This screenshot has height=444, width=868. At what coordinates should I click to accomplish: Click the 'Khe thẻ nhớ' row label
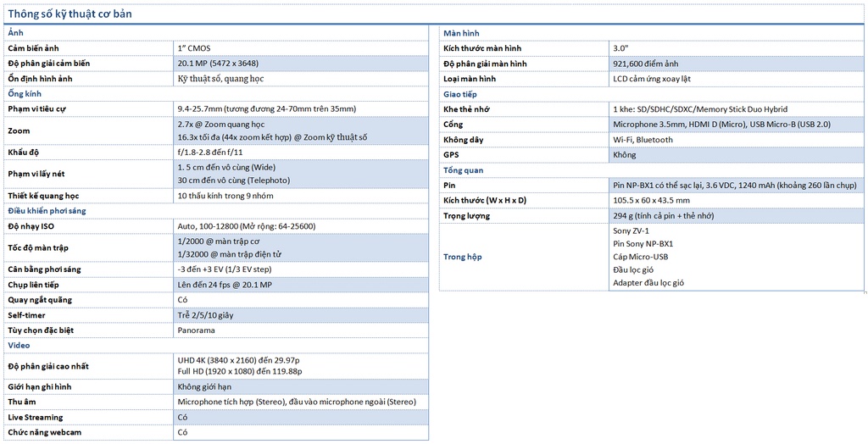(466, 109)
